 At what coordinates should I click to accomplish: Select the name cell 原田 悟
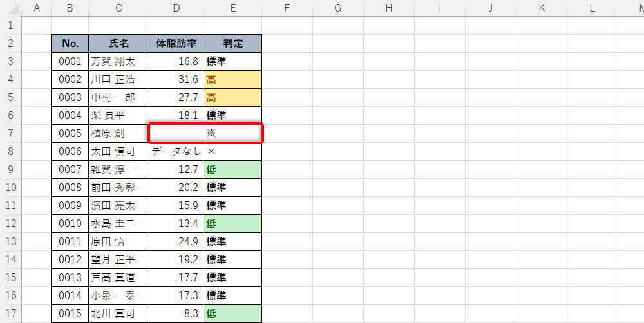coord(118,241)
